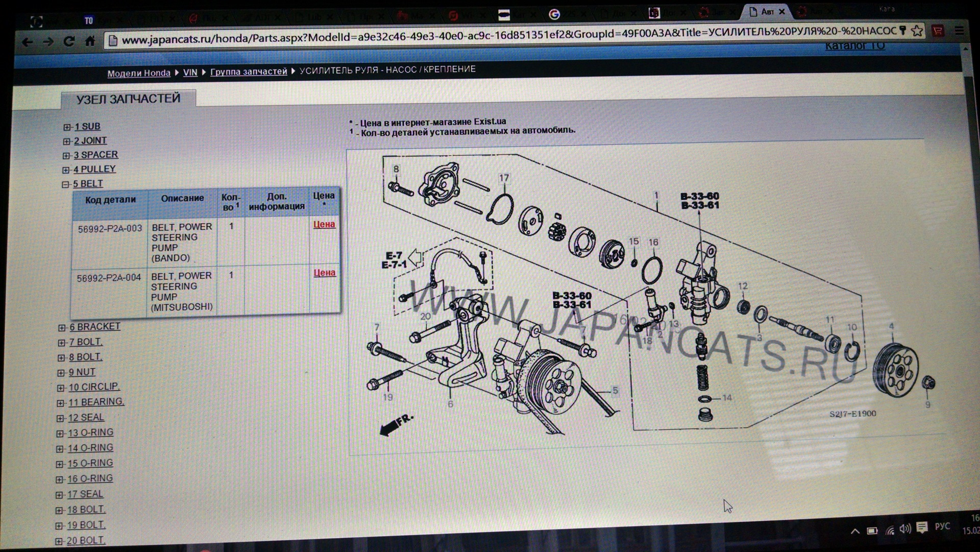
Task: Click pulley part number 4 in diagram
Action: tap(891, 326)
